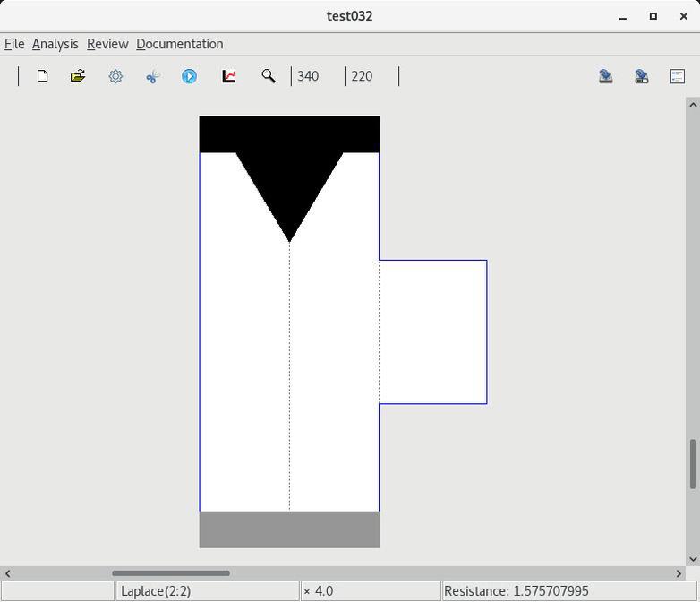Click the horizontal scrollbar right arrow
This screenshot has height=602, width=700.
coord(679,573)
